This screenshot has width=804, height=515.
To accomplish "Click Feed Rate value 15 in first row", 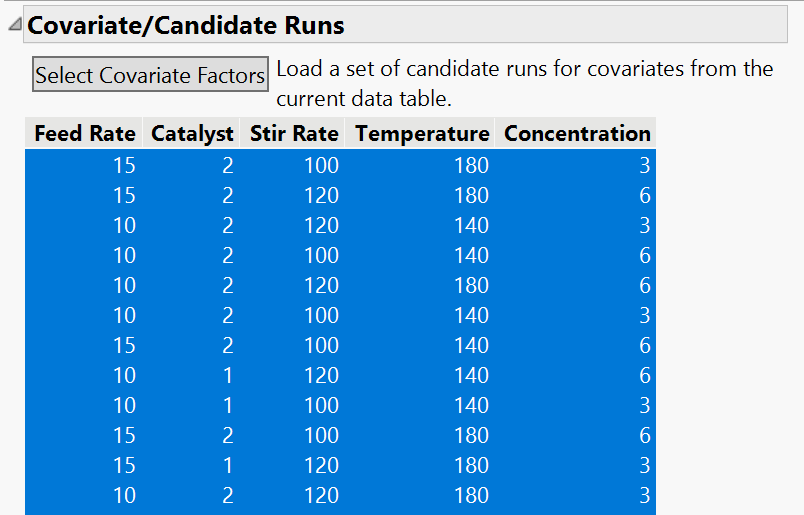I will [124, 165].
